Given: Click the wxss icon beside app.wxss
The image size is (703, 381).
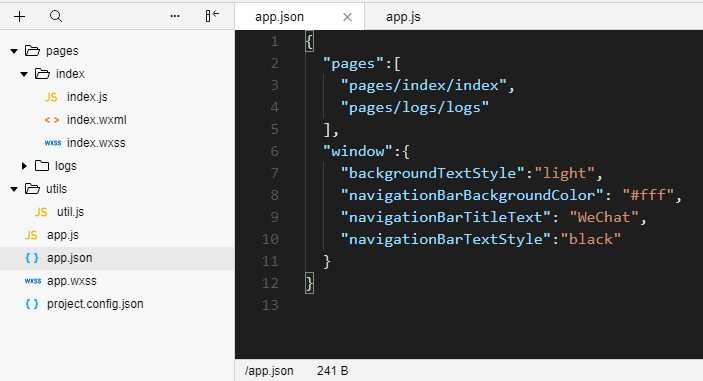Looking at the screenshot, I should pos(33,281).
